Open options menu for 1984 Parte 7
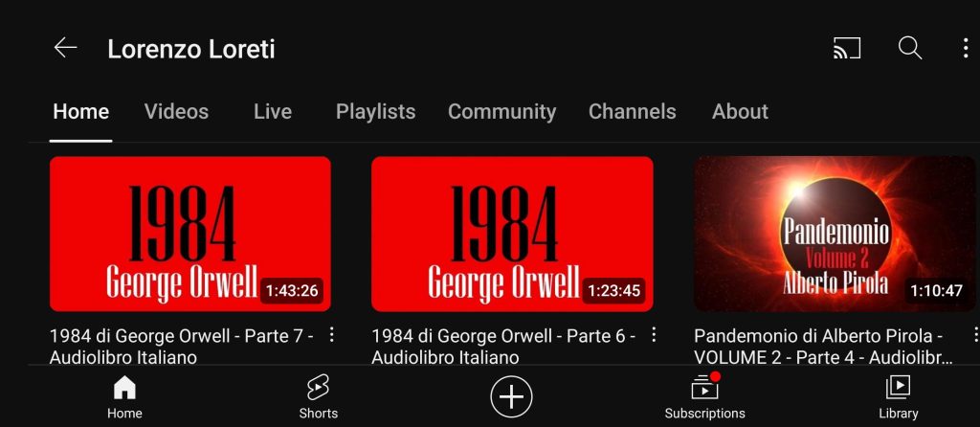Viewport: 980px width, 427px height. pyautogui.click(x=332, y=335)
